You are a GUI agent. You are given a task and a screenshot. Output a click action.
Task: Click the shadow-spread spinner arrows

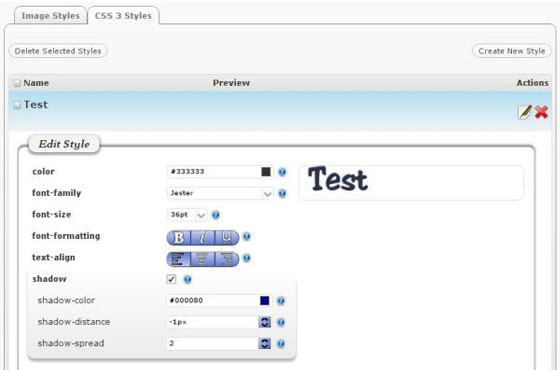coord(265,344)
